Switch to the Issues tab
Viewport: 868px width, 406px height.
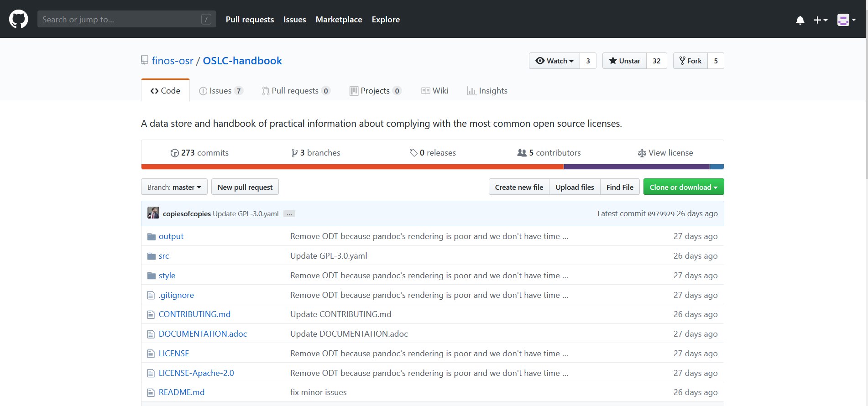coord(221,91)
